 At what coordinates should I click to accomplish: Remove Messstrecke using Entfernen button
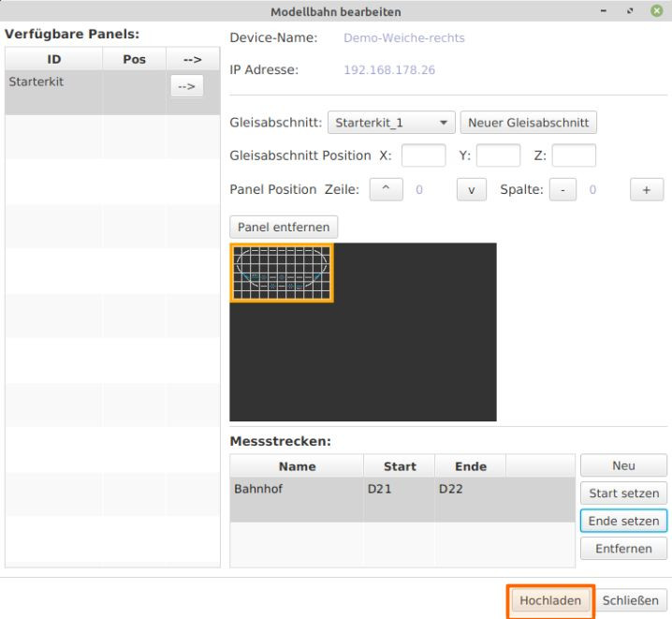623,549
